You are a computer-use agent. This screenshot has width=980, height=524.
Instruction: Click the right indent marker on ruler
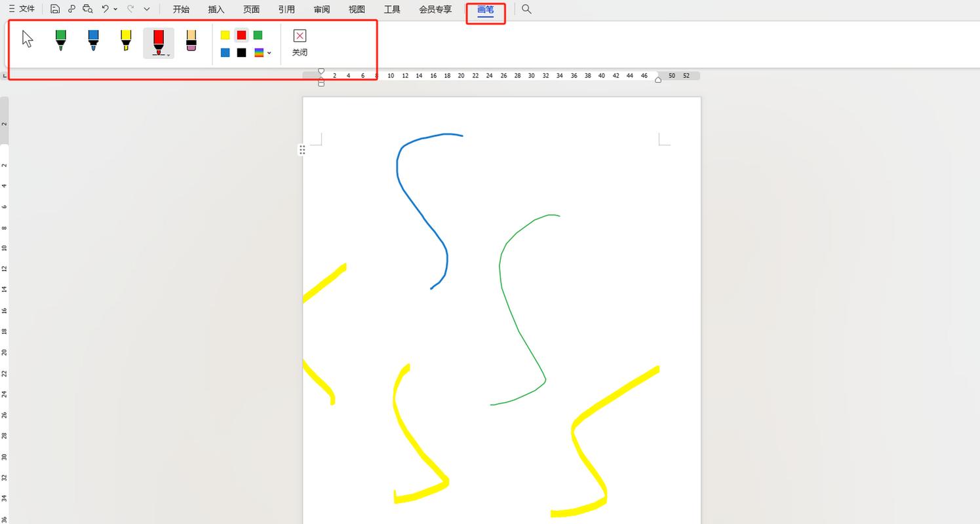click(x=658, y=79)
